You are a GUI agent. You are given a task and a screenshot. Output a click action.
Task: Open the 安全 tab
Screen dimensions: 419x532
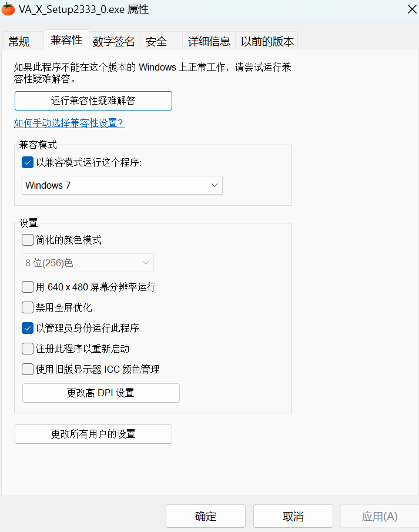pos(156,42)
